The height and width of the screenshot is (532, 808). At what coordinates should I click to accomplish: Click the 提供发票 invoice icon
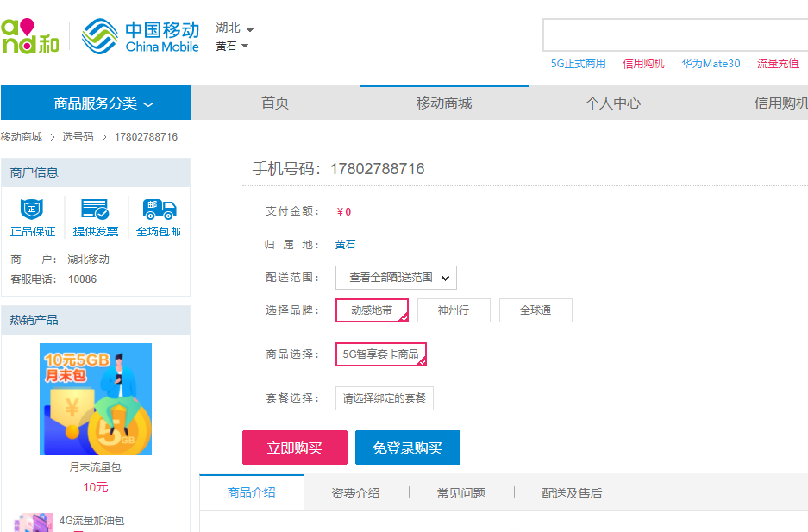pos(95,209)
